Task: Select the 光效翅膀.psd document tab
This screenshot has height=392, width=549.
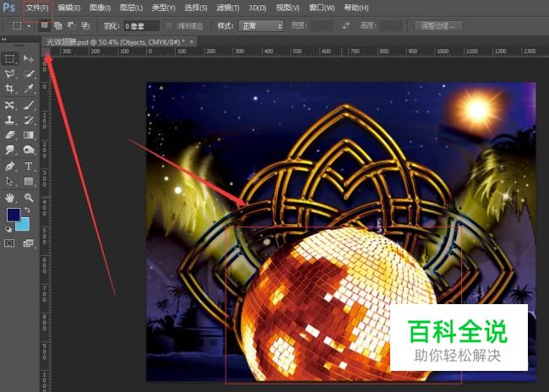Action: coord(116,42)
